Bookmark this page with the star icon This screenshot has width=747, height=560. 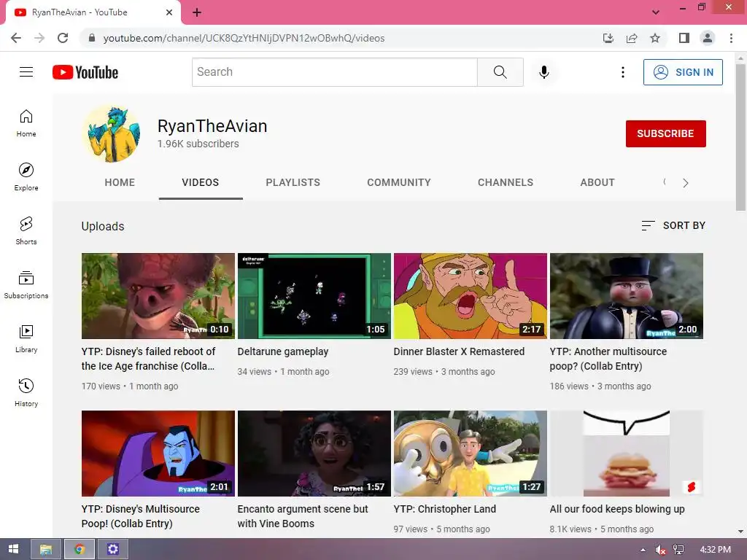[655, 38]
